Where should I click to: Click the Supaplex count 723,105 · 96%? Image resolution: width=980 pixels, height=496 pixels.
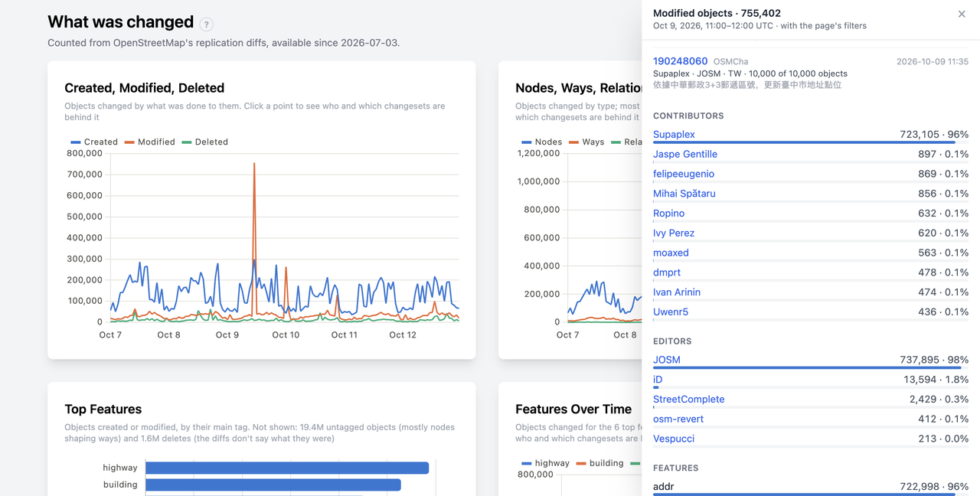pos(934,134)
